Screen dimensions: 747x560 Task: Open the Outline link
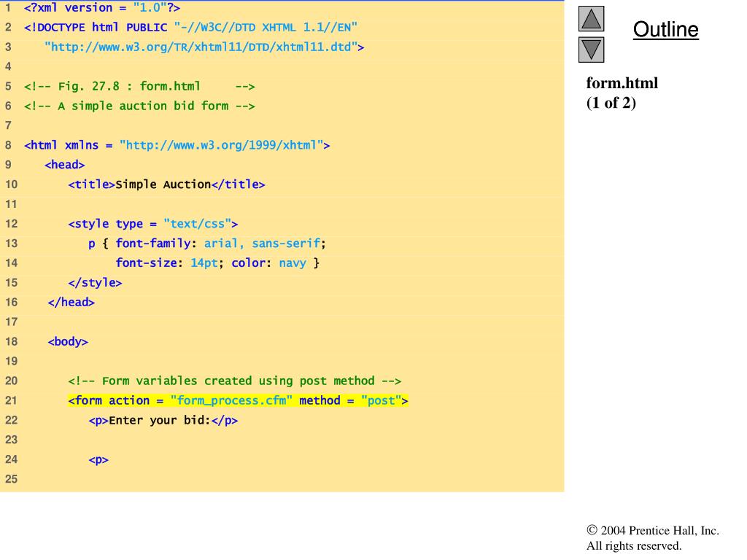[x=665, y=29]
